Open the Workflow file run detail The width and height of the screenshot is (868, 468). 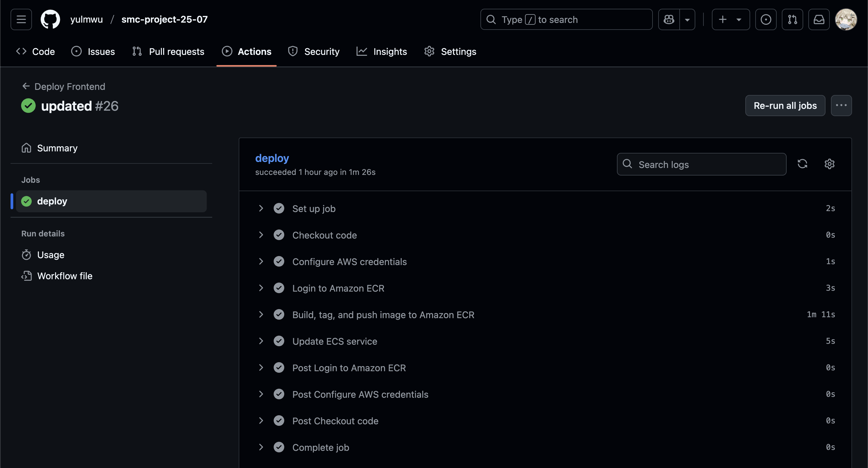[x=65, y=276]
